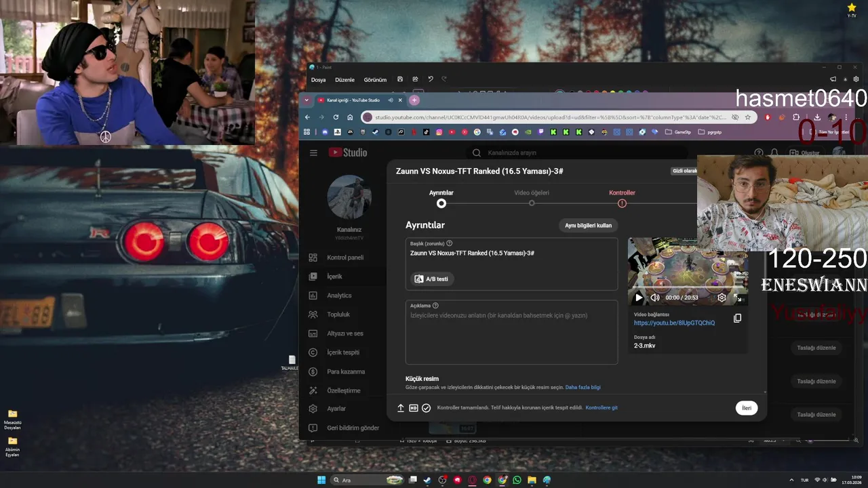Open the youtu.be video link
The image size is (868, 488).
coord(674,323)
